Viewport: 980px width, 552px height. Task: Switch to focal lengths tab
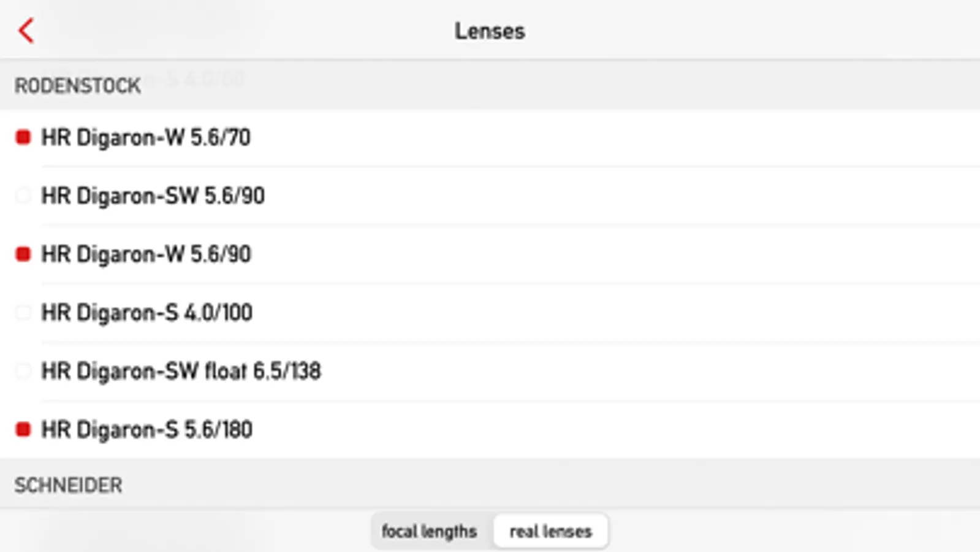(x=429, y=531)
